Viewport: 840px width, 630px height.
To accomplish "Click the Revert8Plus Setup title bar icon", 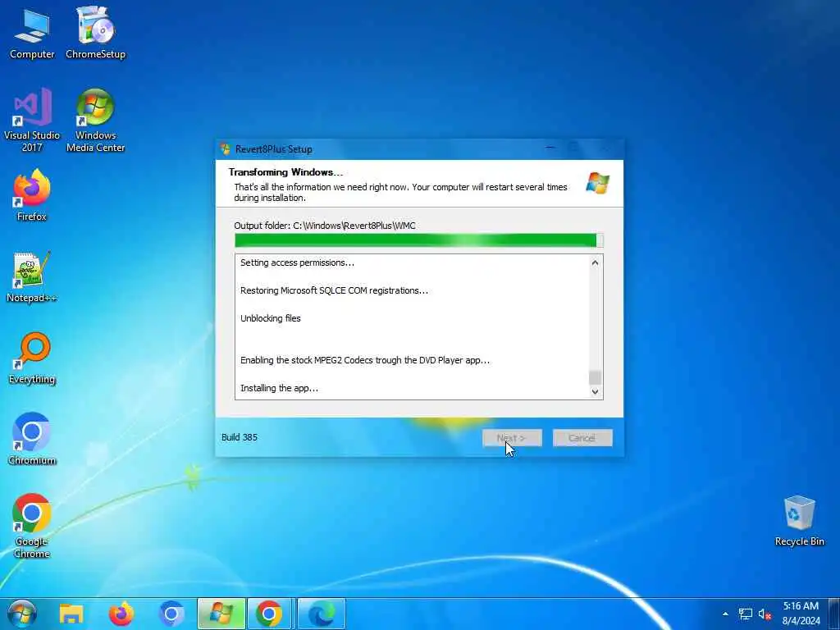I will pyautogui.click(x=226, y=149).
